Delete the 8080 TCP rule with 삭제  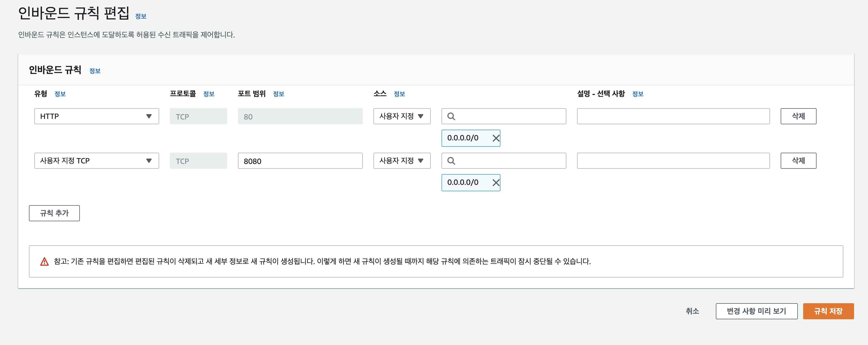798,161
